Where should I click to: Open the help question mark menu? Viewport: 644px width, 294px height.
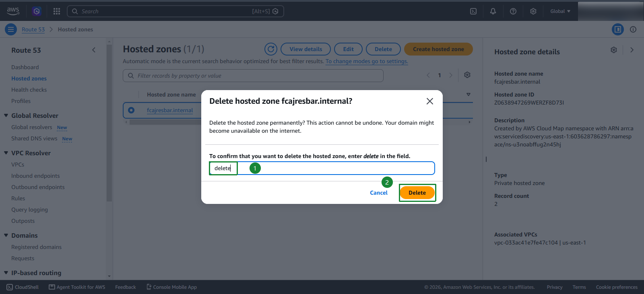click(513, 11)
